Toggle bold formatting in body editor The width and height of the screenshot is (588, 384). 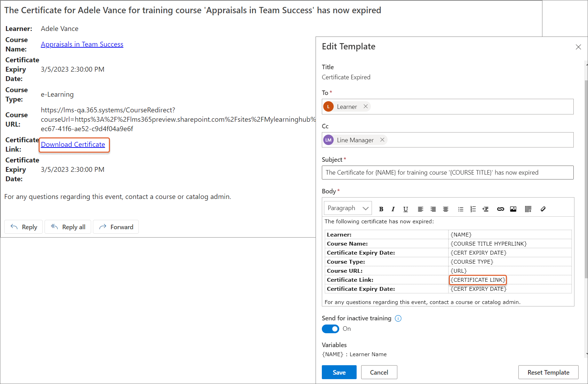coord(381,209)
